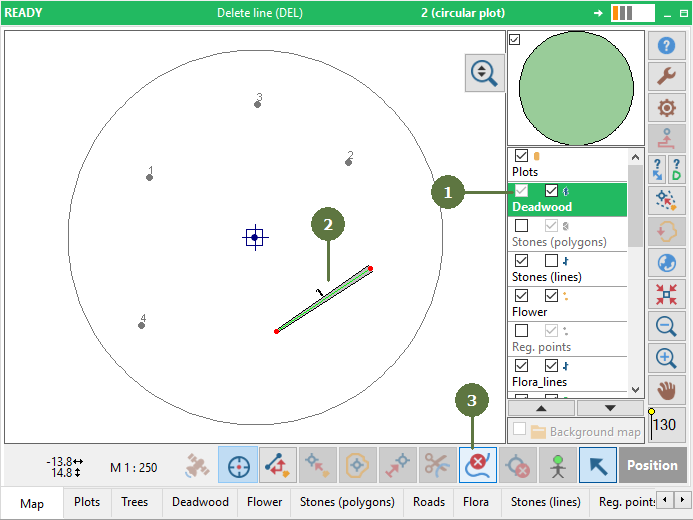Zoom out with the minus magnifier

click(x=666, y=326)
